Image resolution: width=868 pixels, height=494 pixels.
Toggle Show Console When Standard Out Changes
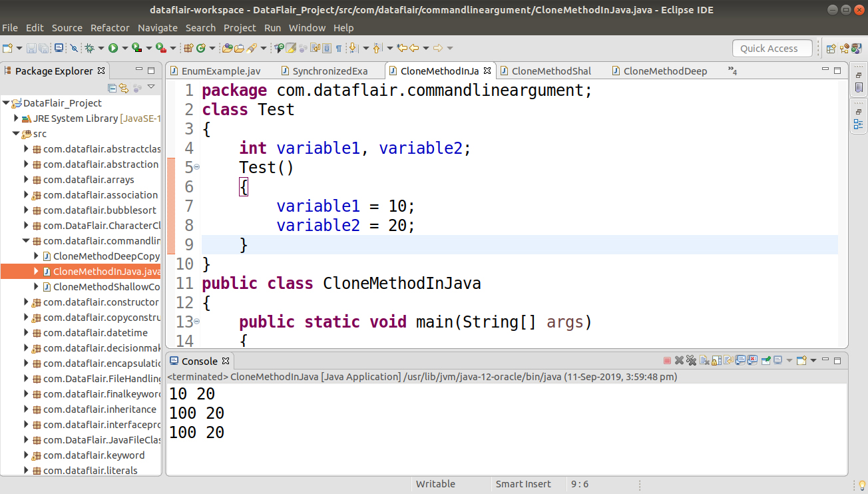click(740, 360)
